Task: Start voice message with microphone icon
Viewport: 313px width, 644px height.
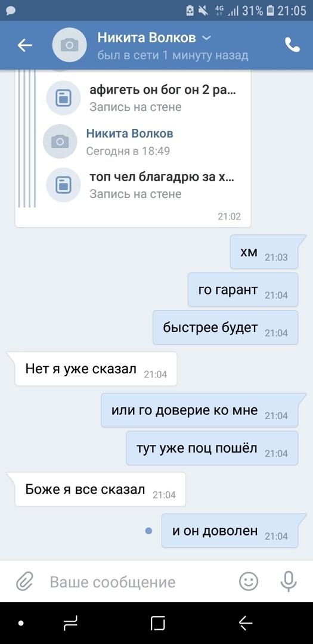Action: (289, 581)
